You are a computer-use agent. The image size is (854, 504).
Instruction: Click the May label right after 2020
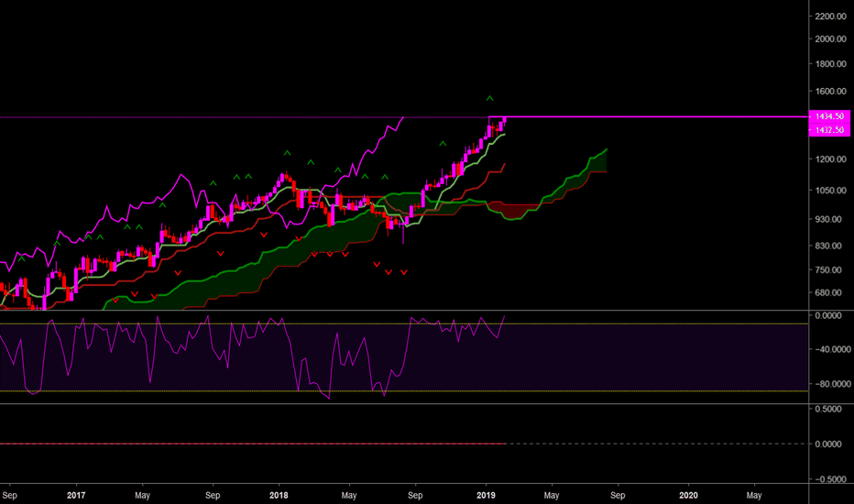[x=754, y=495]
